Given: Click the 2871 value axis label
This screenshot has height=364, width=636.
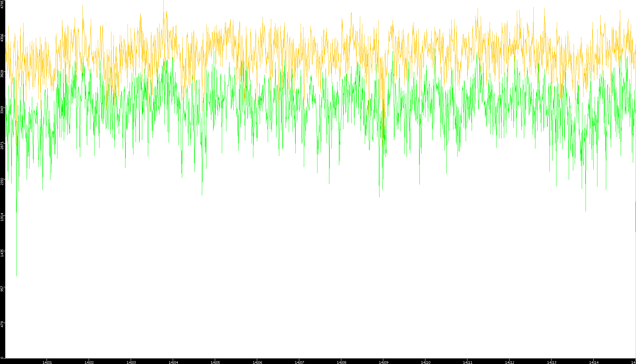Looking at the screenshot, I should pyautogui.click(x=2, y=145).
